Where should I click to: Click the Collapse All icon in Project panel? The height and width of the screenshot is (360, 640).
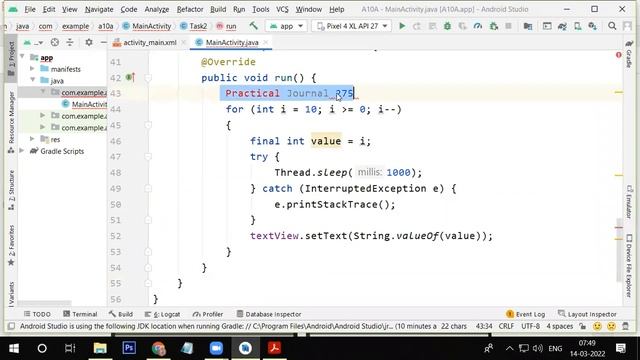(70, 42)
